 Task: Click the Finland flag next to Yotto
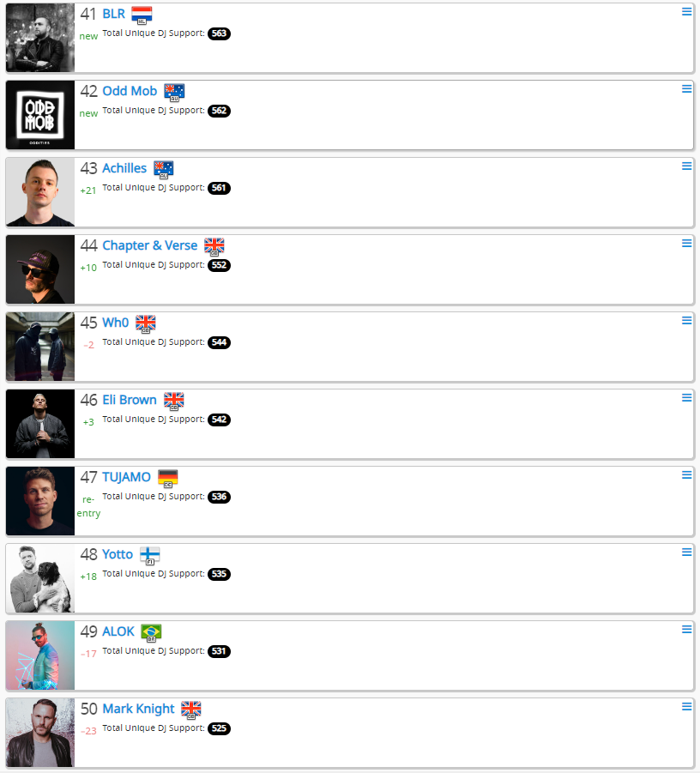[150, 556]
